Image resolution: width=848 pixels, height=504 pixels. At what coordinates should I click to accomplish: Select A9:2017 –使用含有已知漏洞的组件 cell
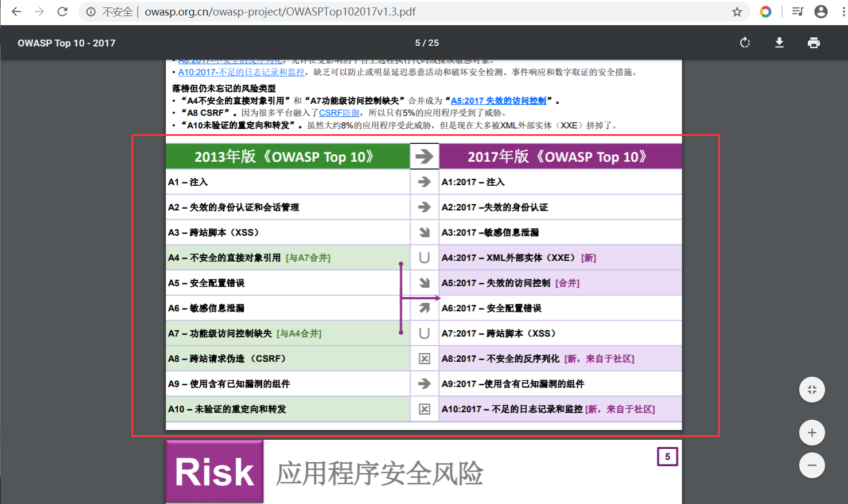tap(561, 384)
